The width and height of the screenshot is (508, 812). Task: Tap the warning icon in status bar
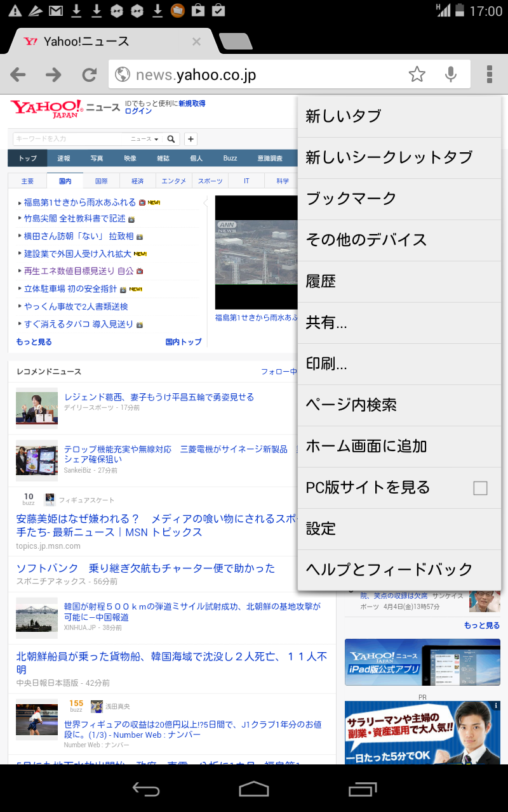15,11
